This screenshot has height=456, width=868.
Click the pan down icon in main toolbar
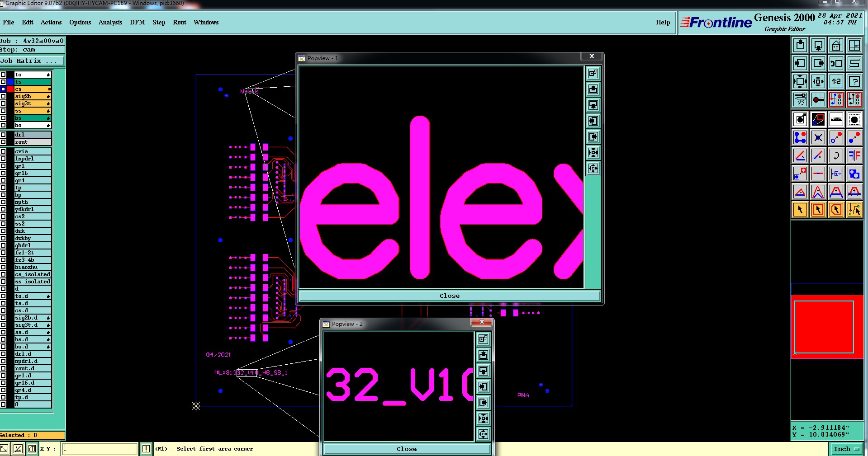click(x=818, y=45)
